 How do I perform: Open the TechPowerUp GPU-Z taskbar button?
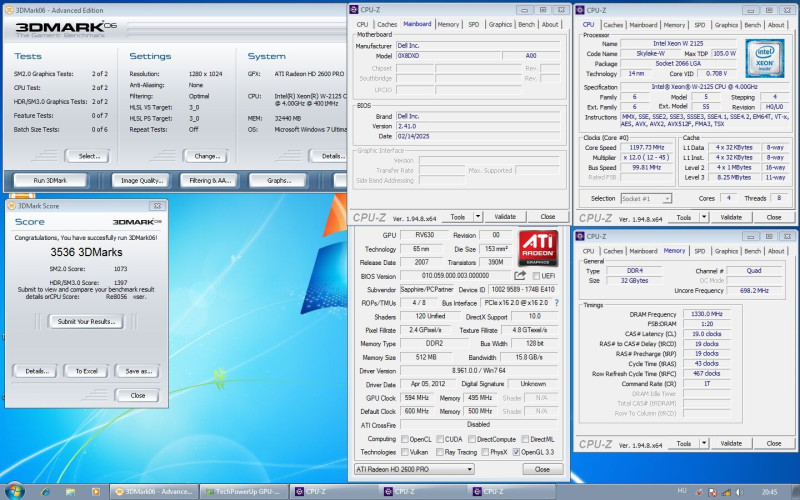tap(244, 491)
